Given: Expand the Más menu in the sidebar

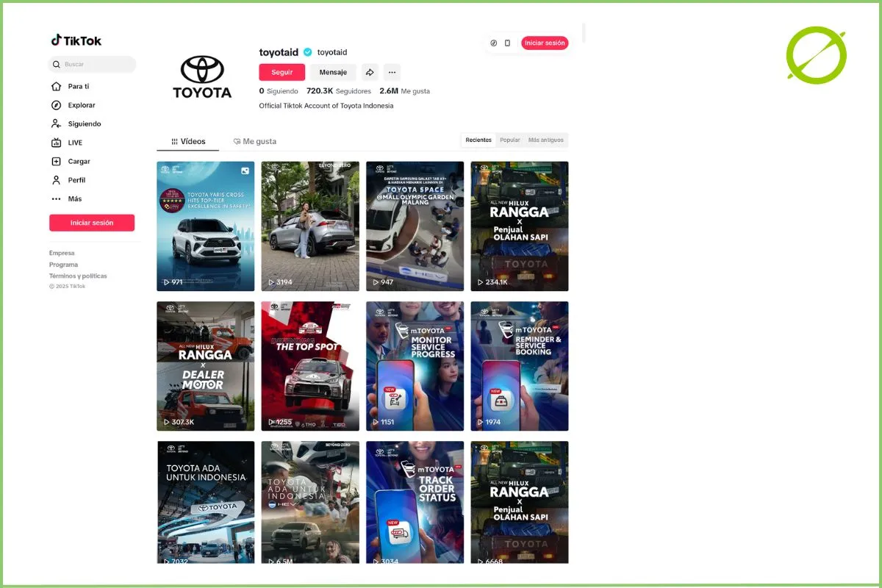Looking at the screenshot, I should click(74, 199).
